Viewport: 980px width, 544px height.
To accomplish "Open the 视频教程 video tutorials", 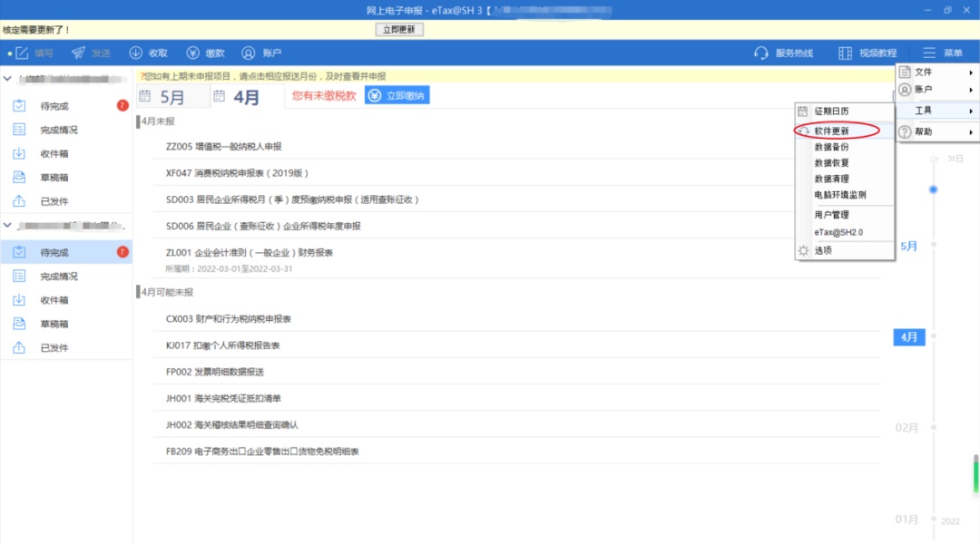I will pos(867,53).
